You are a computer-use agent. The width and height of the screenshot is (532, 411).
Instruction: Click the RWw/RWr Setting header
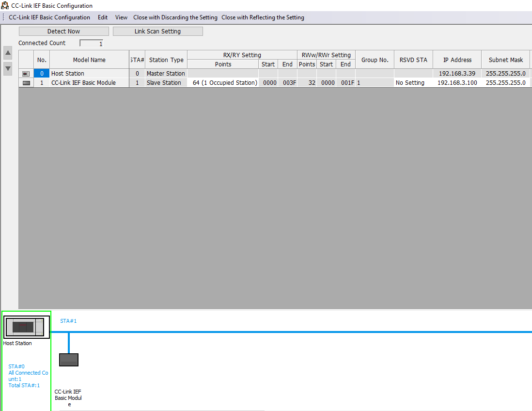(327, 55)
